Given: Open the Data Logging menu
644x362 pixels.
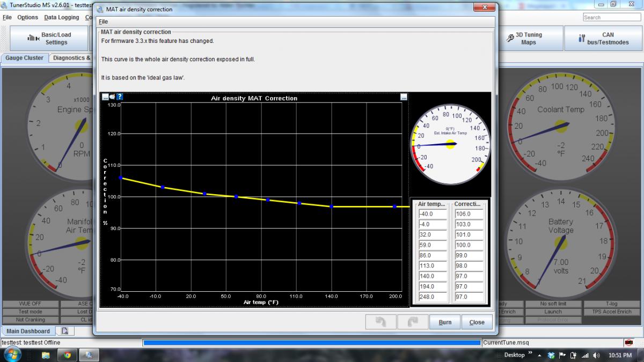Looking at the screenshot, I should tap(61, 17).
